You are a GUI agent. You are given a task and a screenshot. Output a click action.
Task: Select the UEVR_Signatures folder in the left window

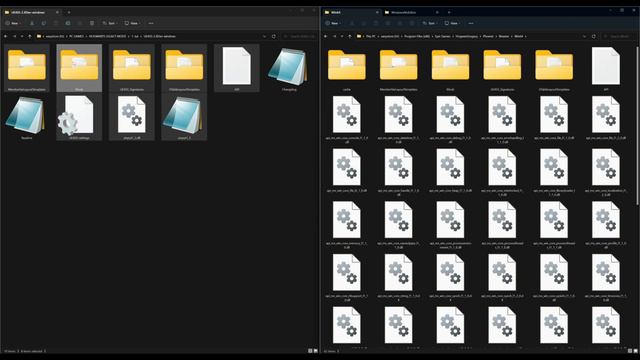tap(132, 69)
